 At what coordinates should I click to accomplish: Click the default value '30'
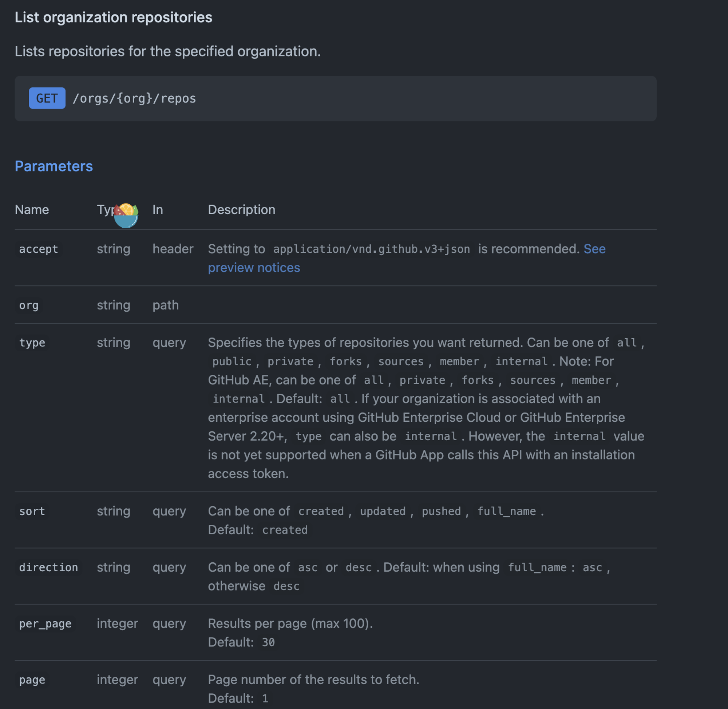(268, 643)
